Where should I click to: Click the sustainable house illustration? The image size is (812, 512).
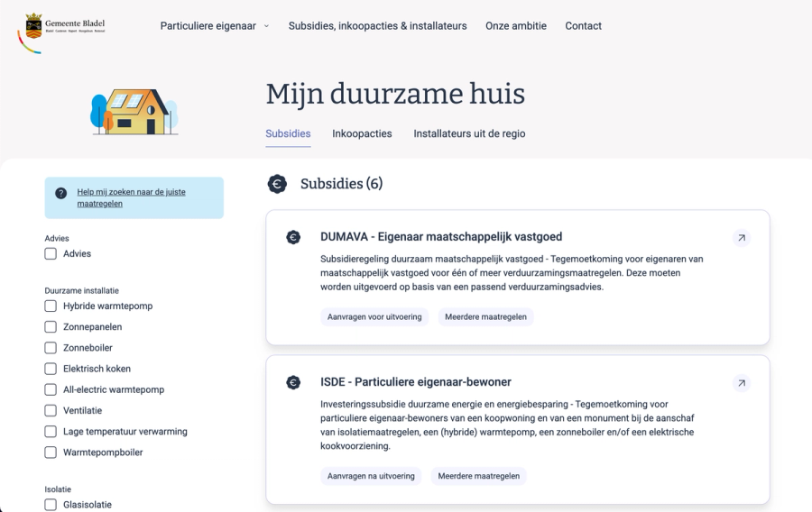click(x=134, y=112)
